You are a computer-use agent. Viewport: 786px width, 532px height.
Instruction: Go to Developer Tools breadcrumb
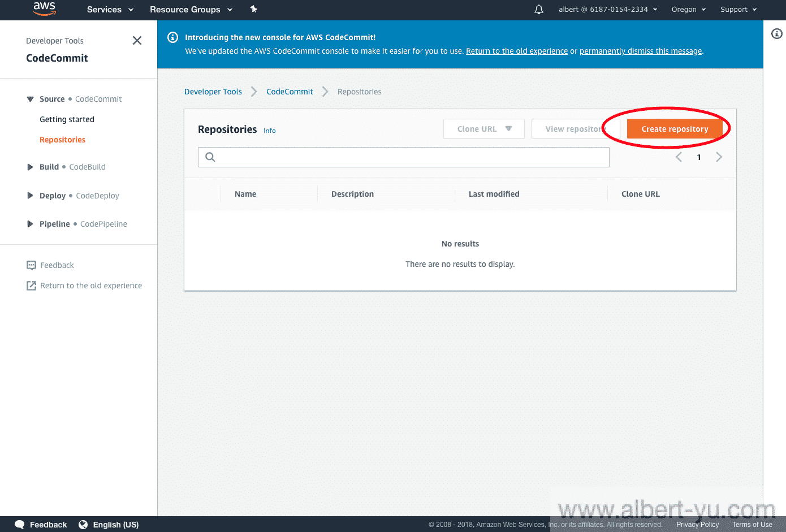tap(213, 92)
